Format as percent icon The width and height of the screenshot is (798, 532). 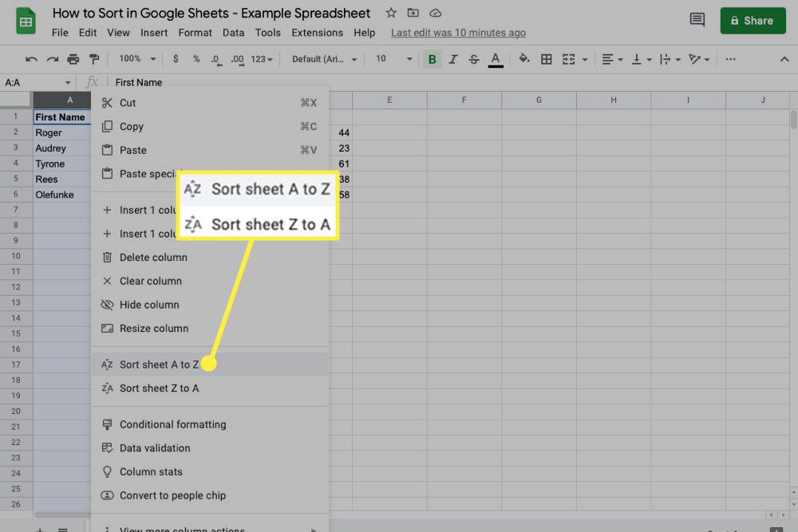tap(196, 59)
